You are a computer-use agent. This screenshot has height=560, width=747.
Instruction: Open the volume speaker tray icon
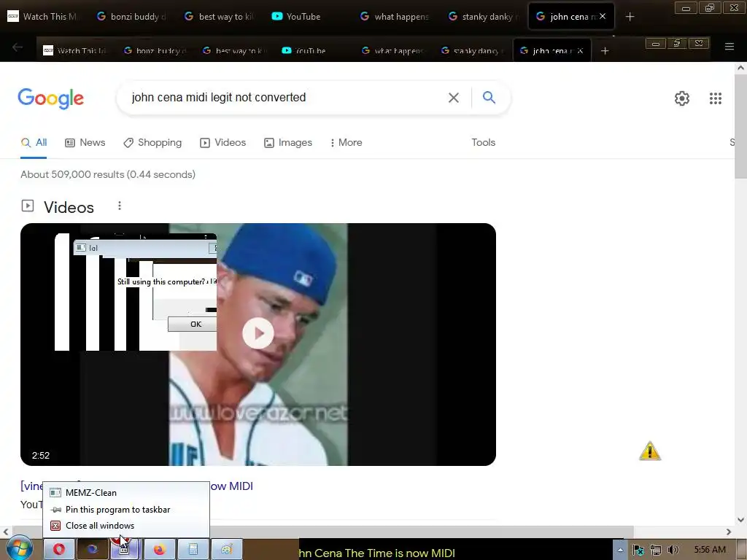[x=673, y=550]
